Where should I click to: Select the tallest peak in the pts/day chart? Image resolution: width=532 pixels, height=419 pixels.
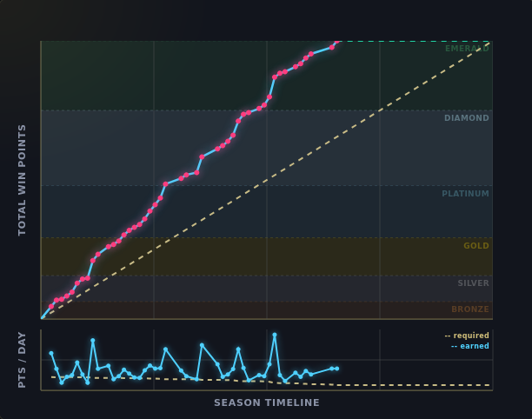click(275, 335)
